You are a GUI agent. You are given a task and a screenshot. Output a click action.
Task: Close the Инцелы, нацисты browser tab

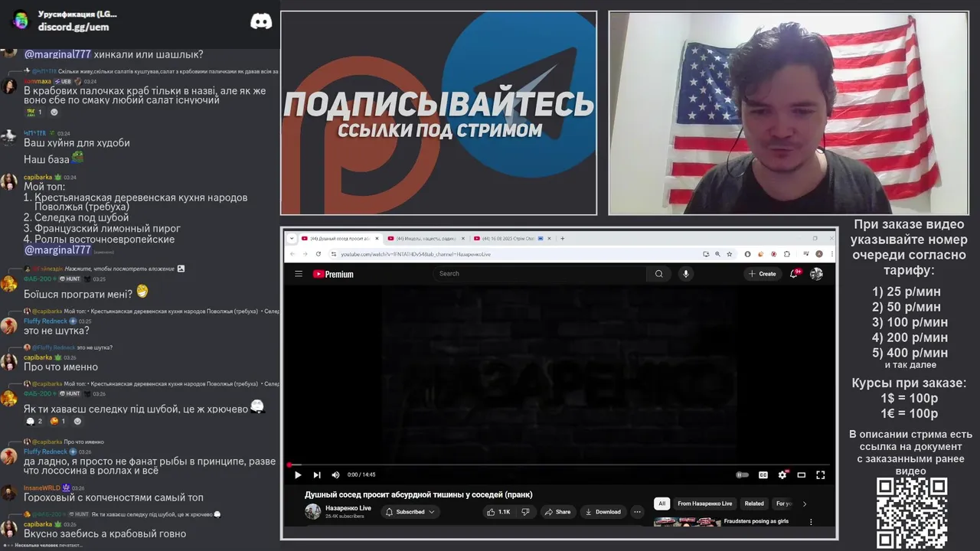pos(462,238)
